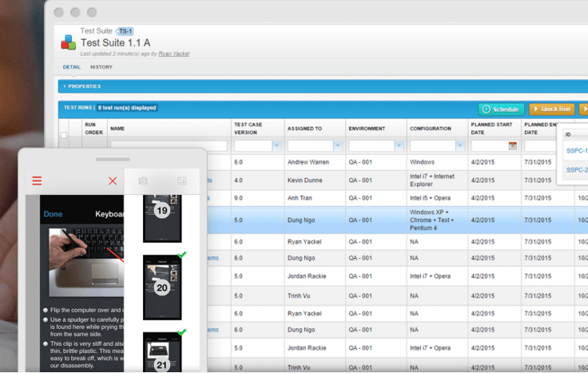
Task: Click the TS-1 tag badge
Action: 125,31
